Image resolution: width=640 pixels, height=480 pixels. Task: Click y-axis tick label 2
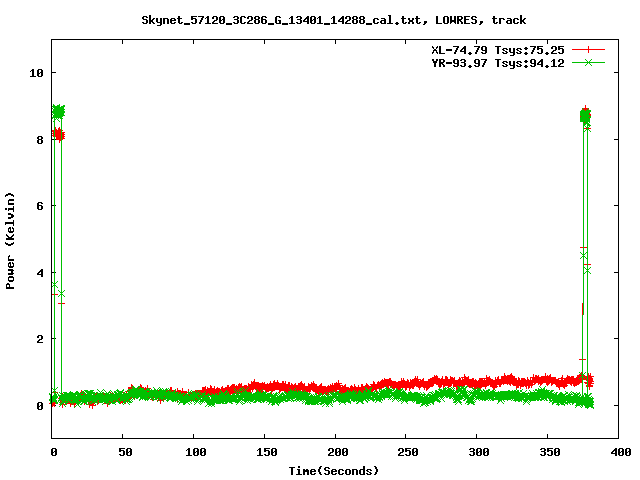pos(40,339)
